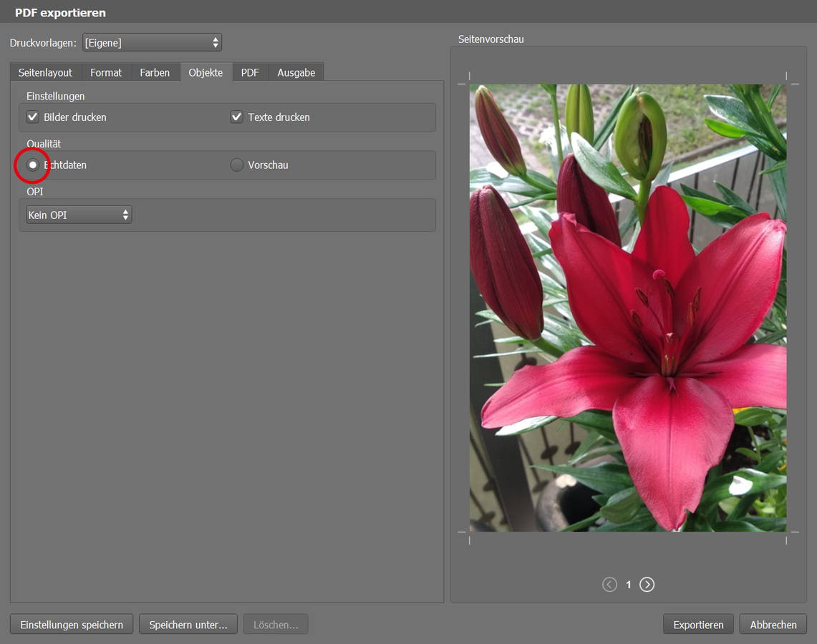Viewport: 817px width, 644px height.
Task: Click the Speichern unter... button
Action: 188,624
